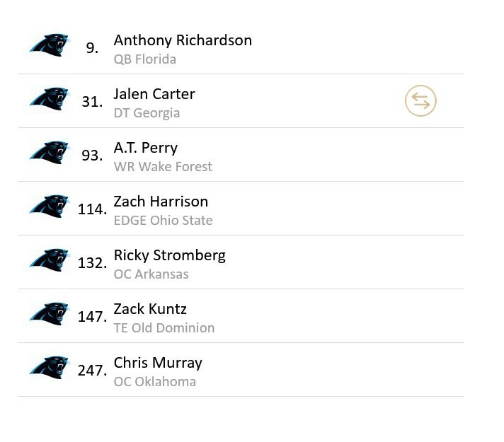This screenshot has height=442, width=504.
Task: Click the QB Florida position text
Action: point(144,59)
